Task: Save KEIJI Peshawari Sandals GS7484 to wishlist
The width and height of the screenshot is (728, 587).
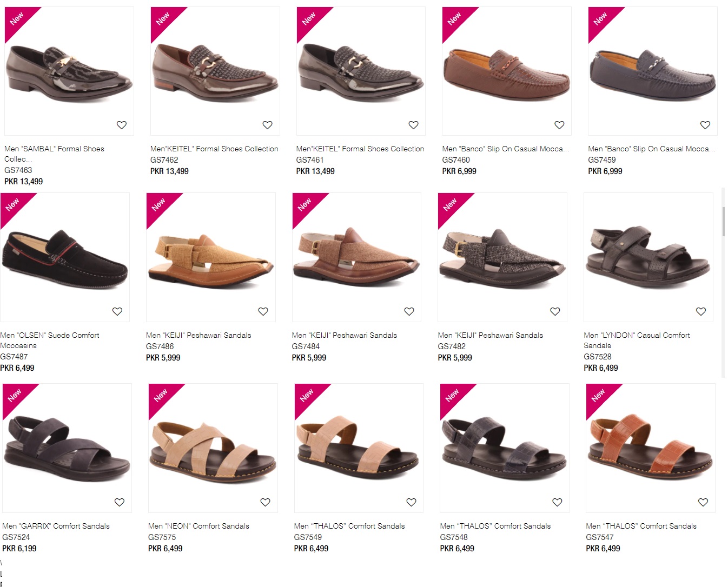Action: tap(409, 311)
